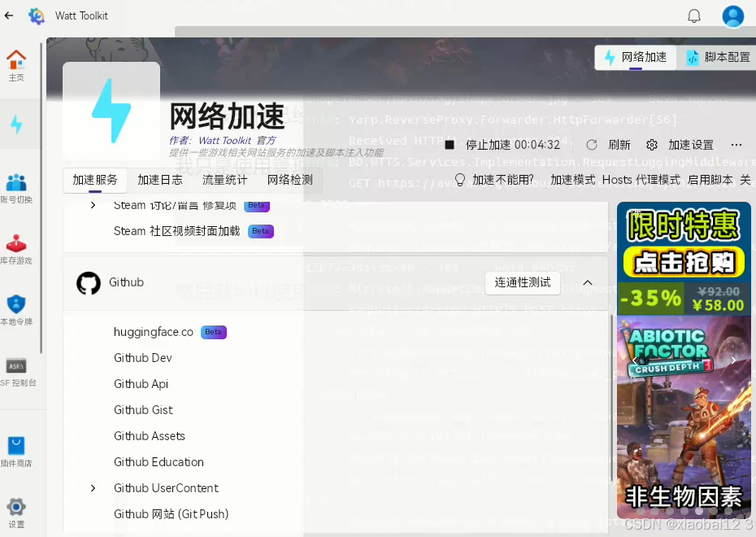The width and height of the screenshot is (756, 537).
Task: Click the Watt Toolkit 官方 author link
Action: (x=237, y=141)
